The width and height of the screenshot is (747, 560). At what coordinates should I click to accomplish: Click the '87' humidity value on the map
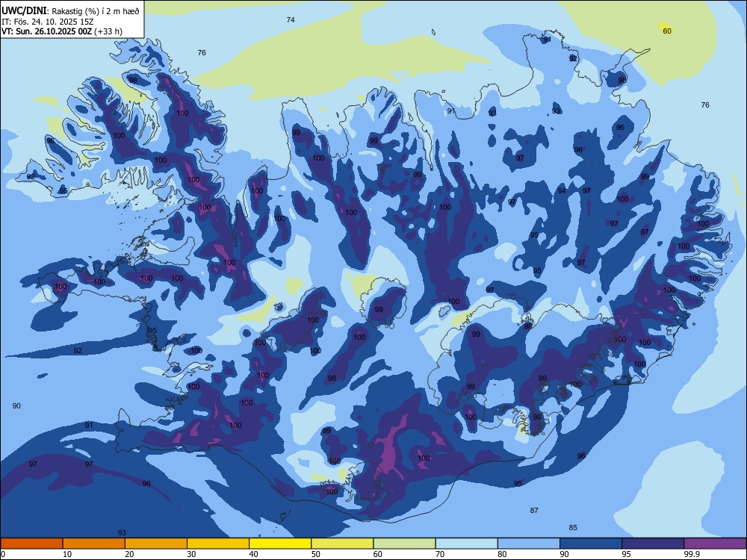pyautogui.click(x=534, y=511)
